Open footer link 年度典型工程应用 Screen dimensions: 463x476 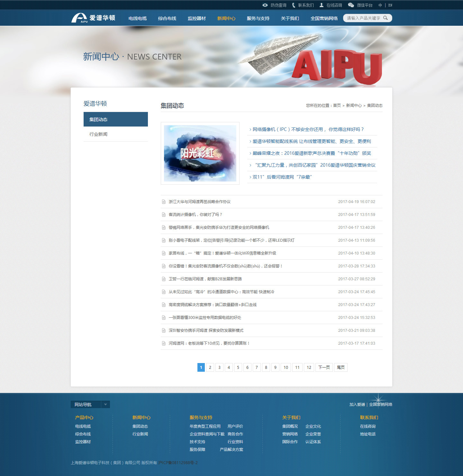(x=205, y=426)
